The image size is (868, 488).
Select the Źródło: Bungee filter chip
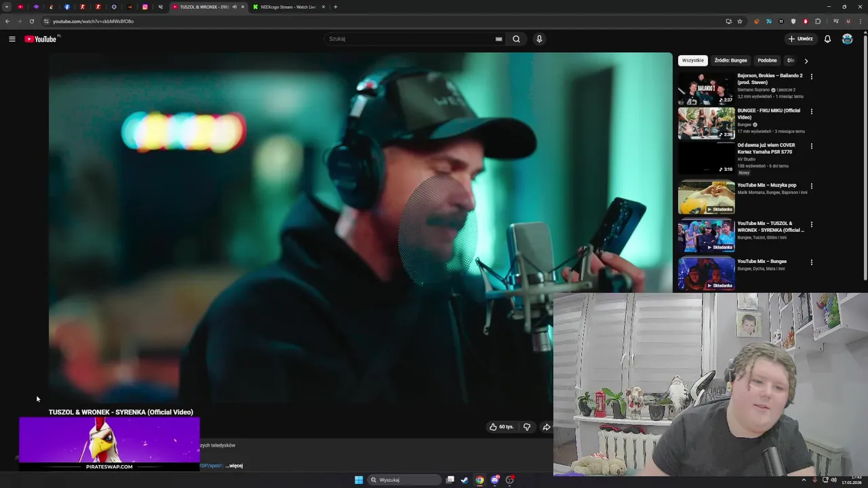pyautogui.click(x=730, y=60)
